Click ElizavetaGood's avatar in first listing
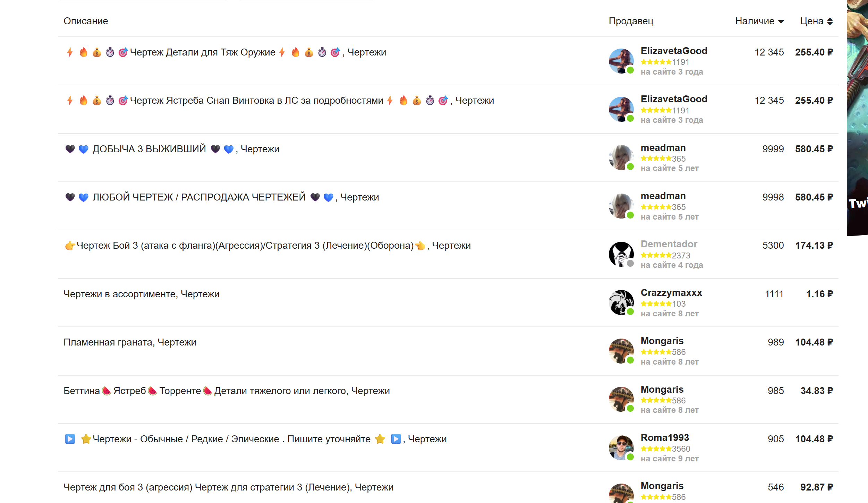This screenshot has height=503, width=868. (621, 61)
